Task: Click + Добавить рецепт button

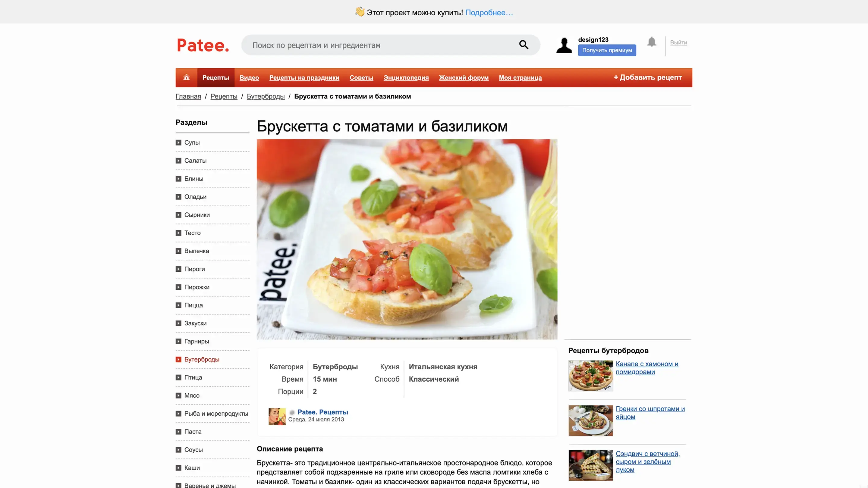Action: 648,77
